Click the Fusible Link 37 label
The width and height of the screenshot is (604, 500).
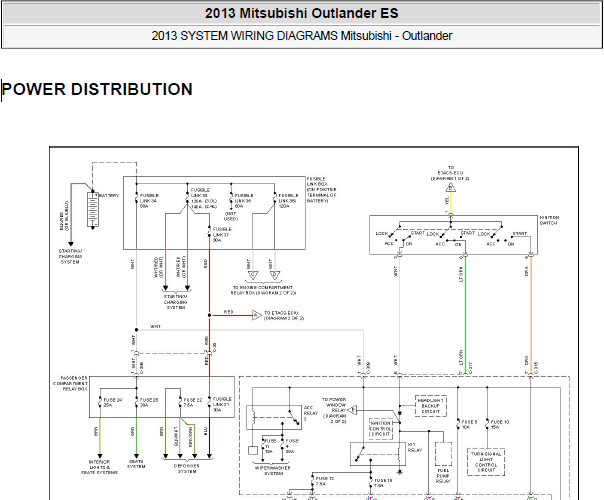[222, 234]
